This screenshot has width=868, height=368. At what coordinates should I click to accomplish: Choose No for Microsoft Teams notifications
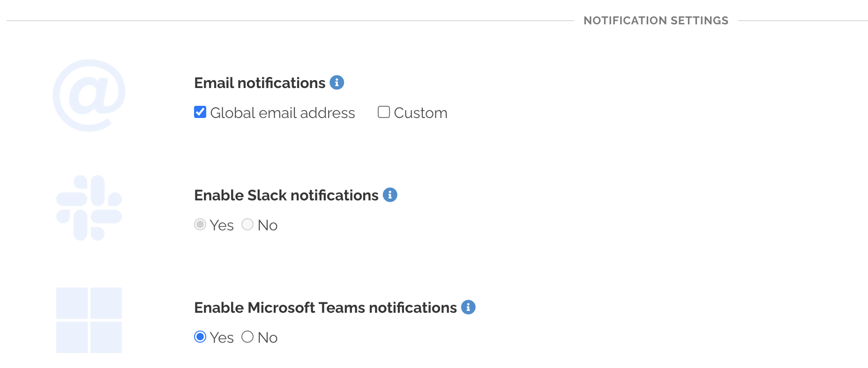click(x=247, y=337)
